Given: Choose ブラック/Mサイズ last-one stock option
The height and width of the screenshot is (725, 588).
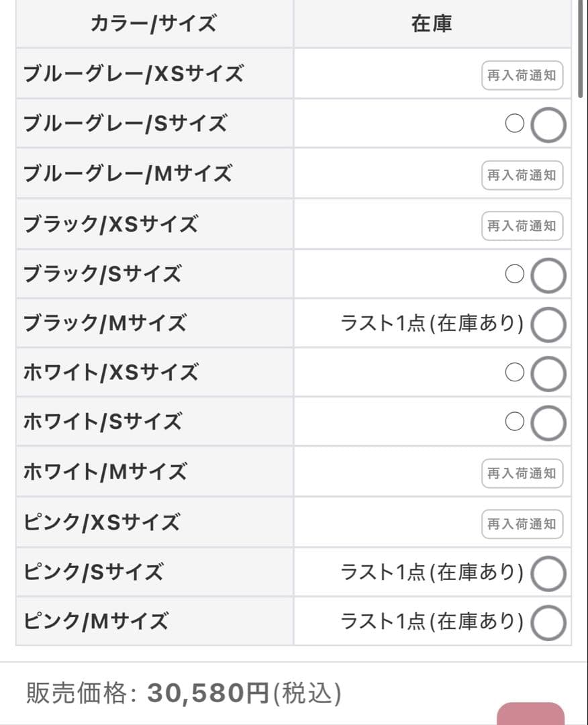Looking at the screenshot, I should pyautogui.click(x=548, y=325).
